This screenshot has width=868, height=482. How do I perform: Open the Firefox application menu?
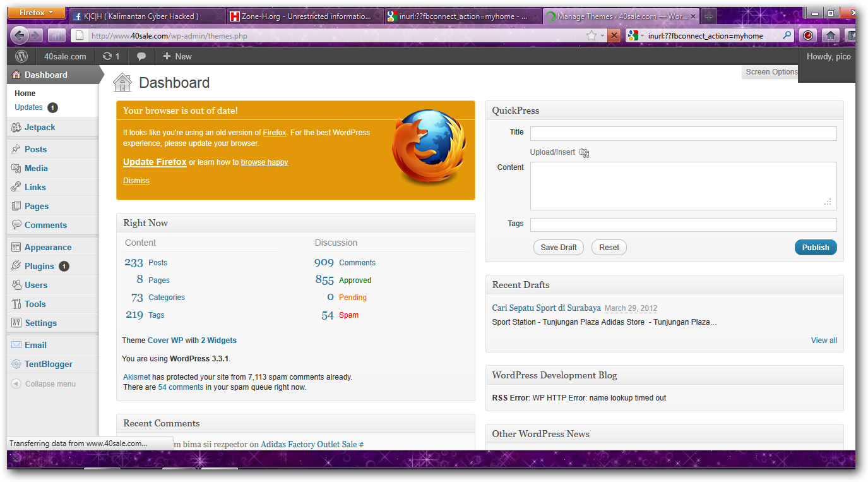(37, 13)
